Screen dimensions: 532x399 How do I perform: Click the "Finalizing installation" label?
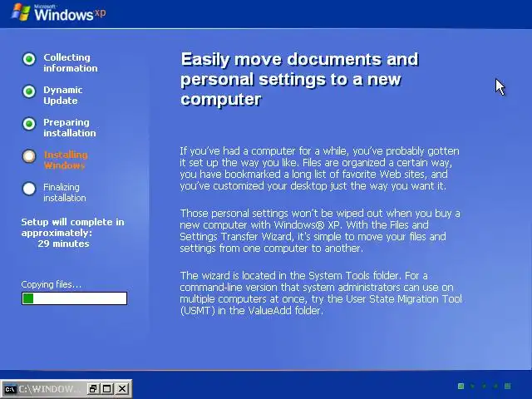click(x=65, y=192)
